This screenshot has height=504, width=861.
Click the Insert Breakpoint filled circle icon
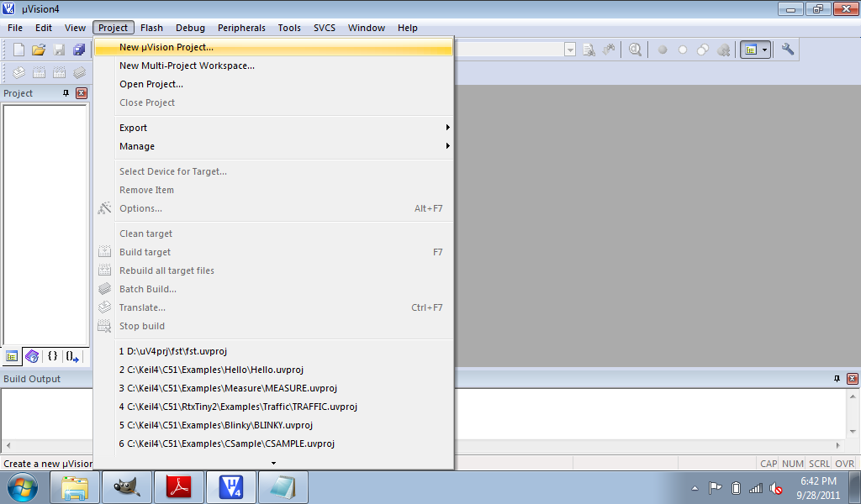[663, 50]
